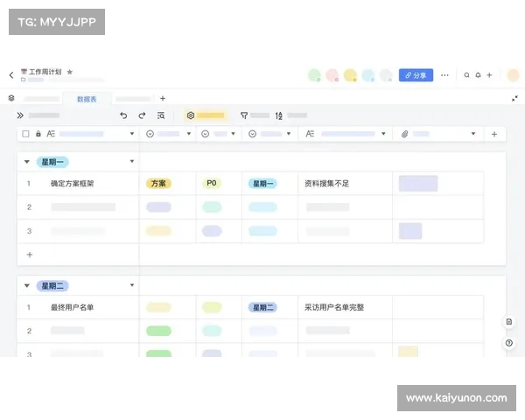Viewport: 525px width, 420px height.
Task: Click the 星期一 tag in row 1
Action: [x=262, y=184]
